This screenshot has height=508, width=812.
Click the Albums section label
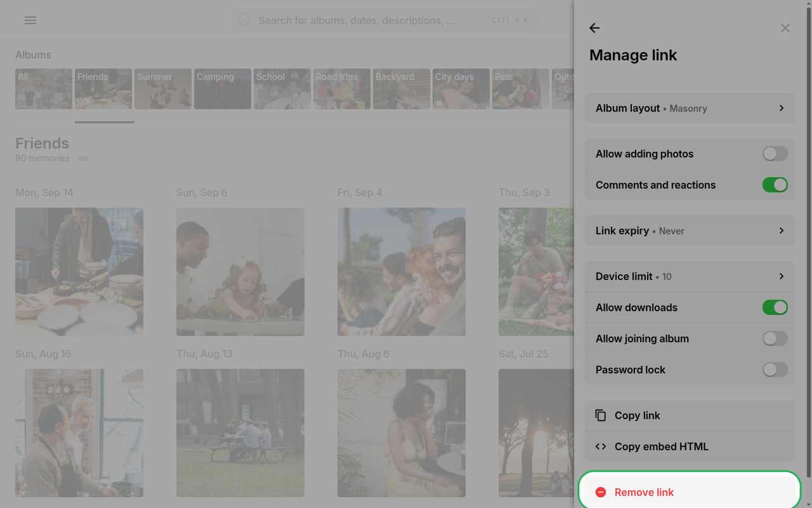point(33,55)
